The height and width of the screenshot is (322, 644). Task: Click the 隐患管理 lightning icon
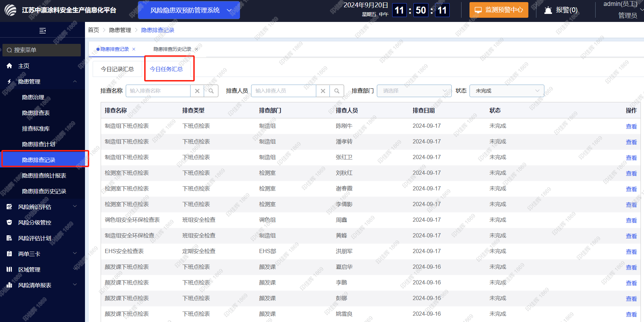[x=9, y=81]
